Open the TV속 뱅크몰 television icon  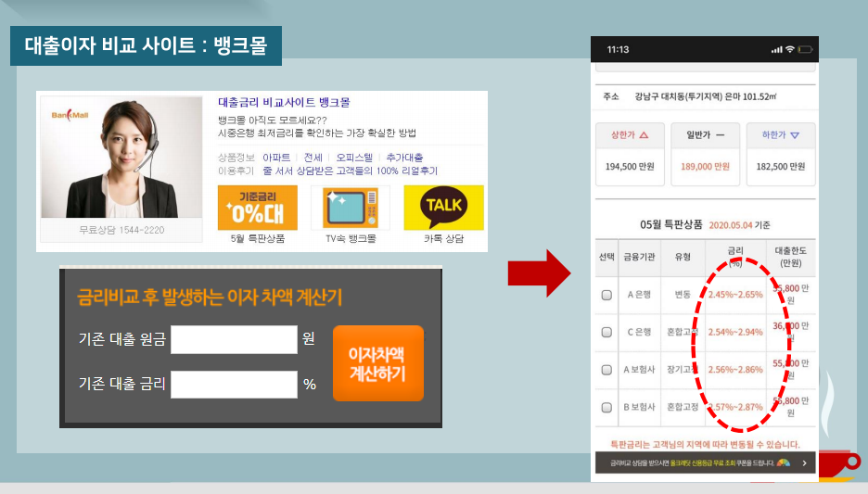click(x=351, y=208)
